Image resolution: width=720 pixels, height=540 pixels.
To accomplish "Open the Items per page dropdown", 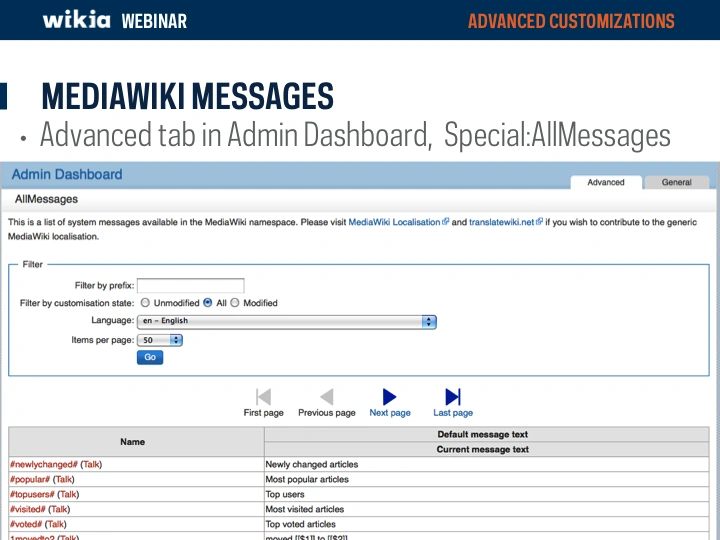I will click(x=160, y=340).
